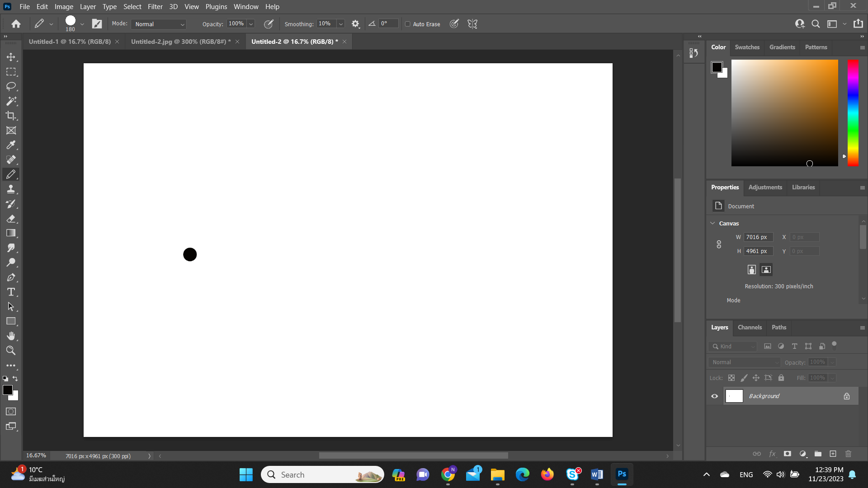
Task: Enable the Auto Erase checkbox
Action: point(408,24)
